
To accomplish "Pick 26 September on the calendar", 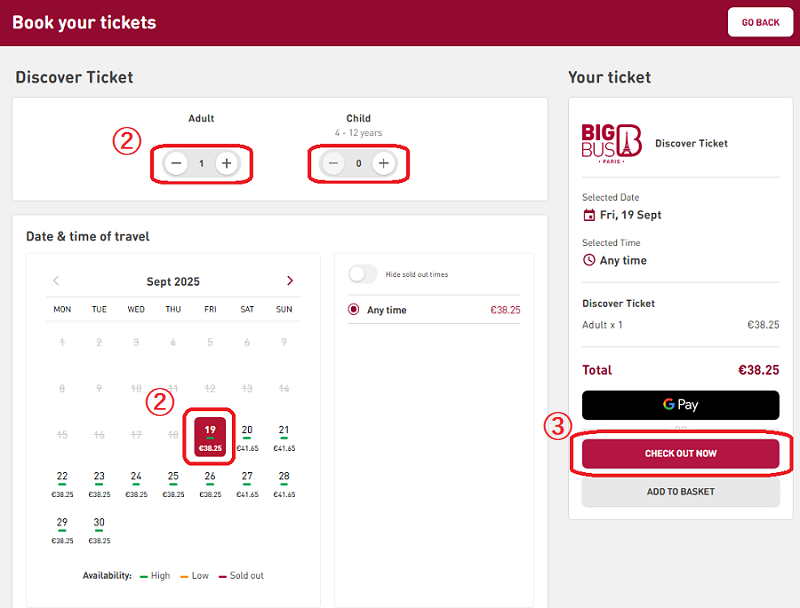I will click(210, 483).
